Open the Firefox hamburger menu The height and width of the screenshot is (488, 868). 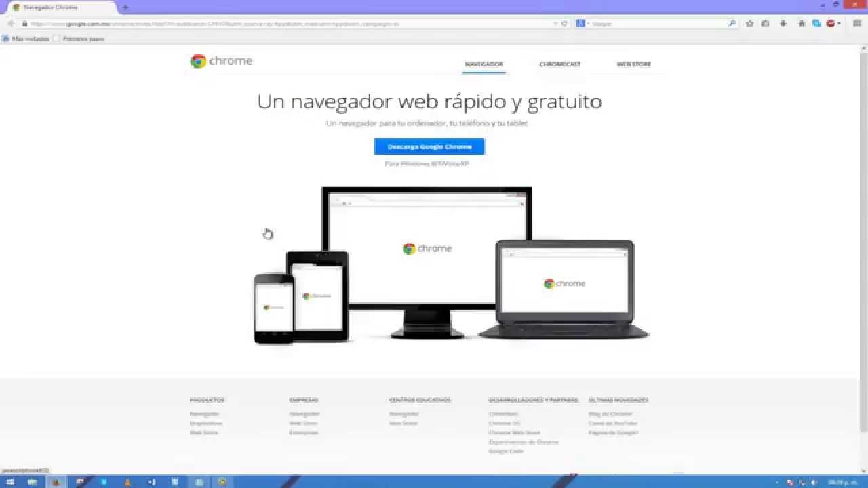[x=856, y=23]
